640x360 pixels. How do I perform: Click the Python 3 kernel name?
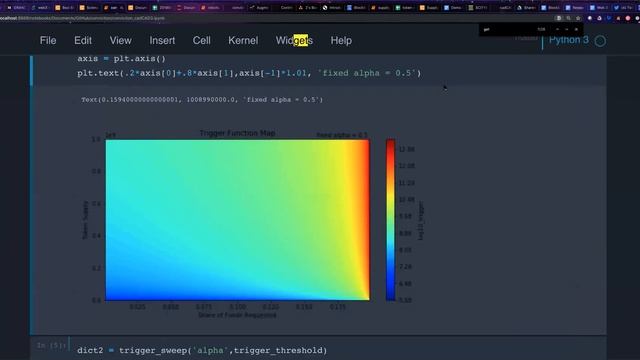(x=569, y=40)
